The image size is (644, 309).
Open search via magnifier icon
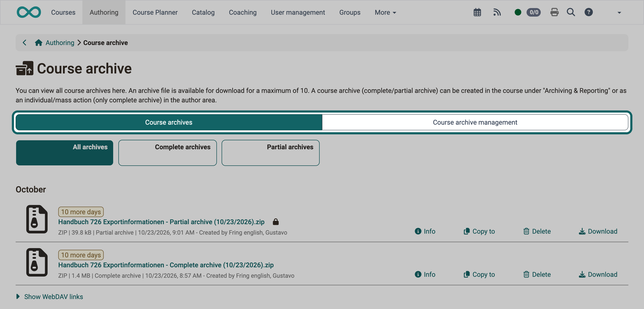click(x=571, y=12)
